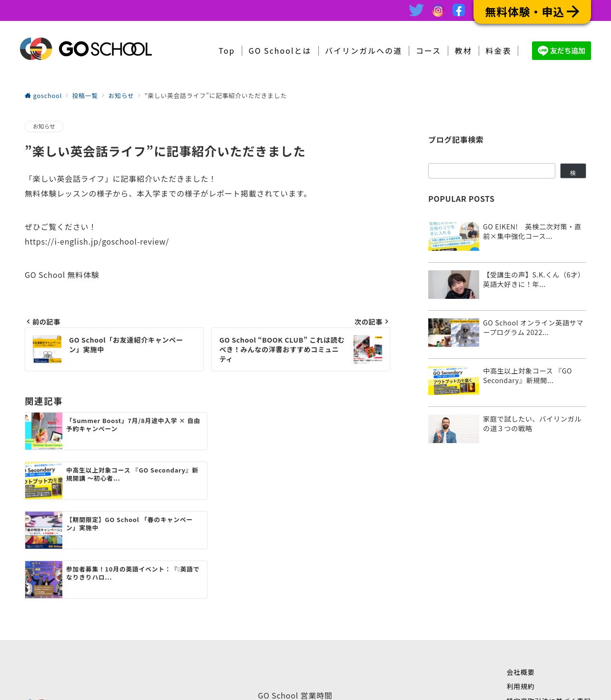Open popular post オンライン英語サマープログラム 2022
Image resolution: width=611 pixels, height=700 pixels.
point(533,328)
